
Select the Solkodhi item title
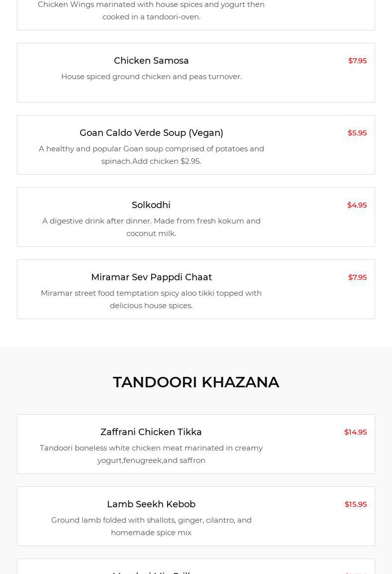pyautogui.click(x=151, y=205)
